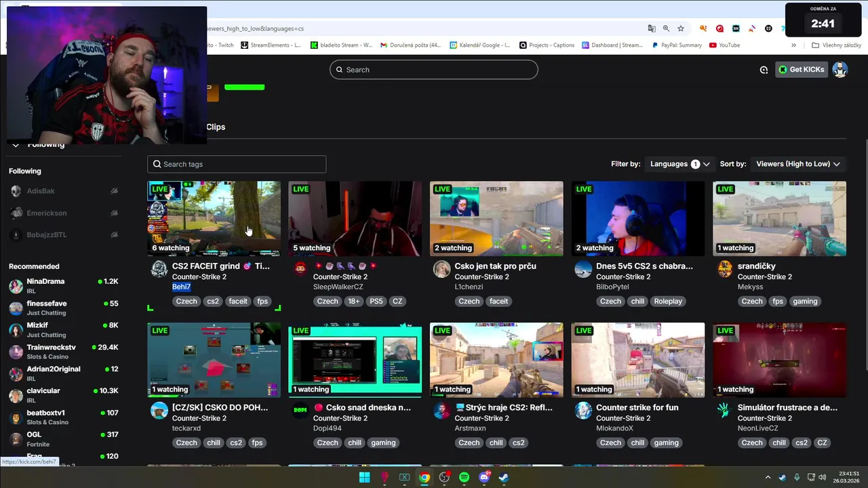Click the OGL channel avatar
The height and width of the screenshot is (488, 868).
[16, 439]
